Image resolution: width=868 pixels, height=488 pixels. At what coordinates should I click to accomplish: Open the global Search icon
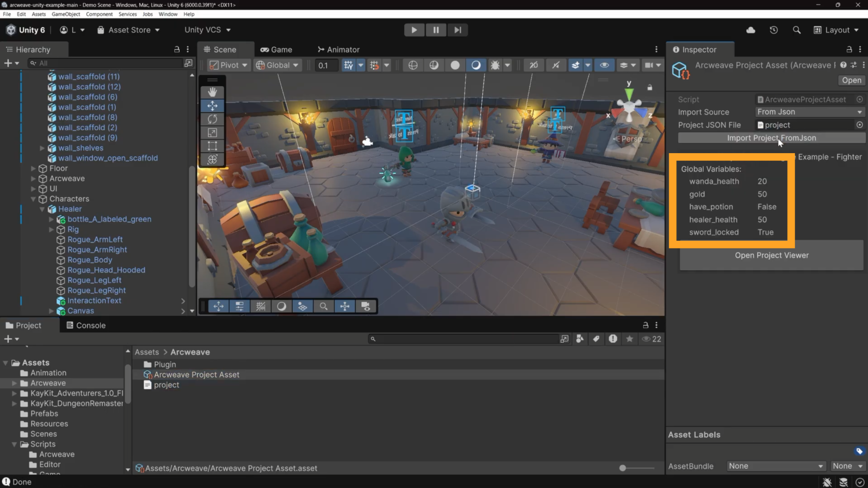[x=797, y=30]
